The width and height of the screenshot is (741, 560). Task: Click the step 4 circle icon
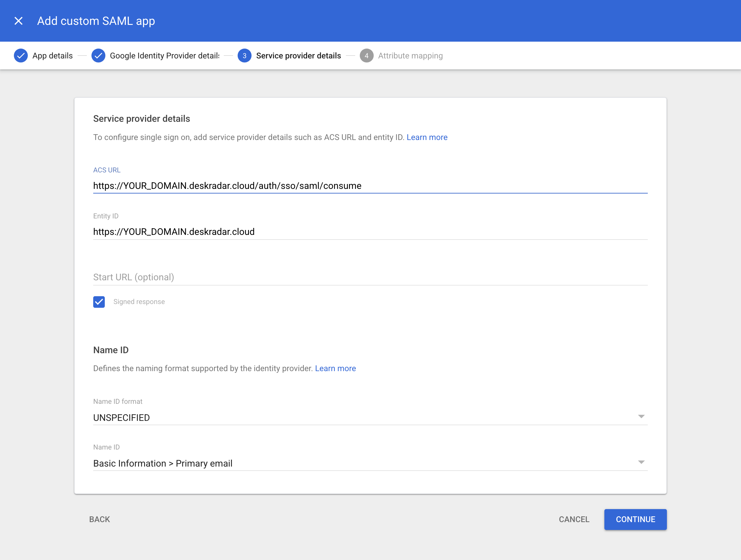[x=366, y=56]
